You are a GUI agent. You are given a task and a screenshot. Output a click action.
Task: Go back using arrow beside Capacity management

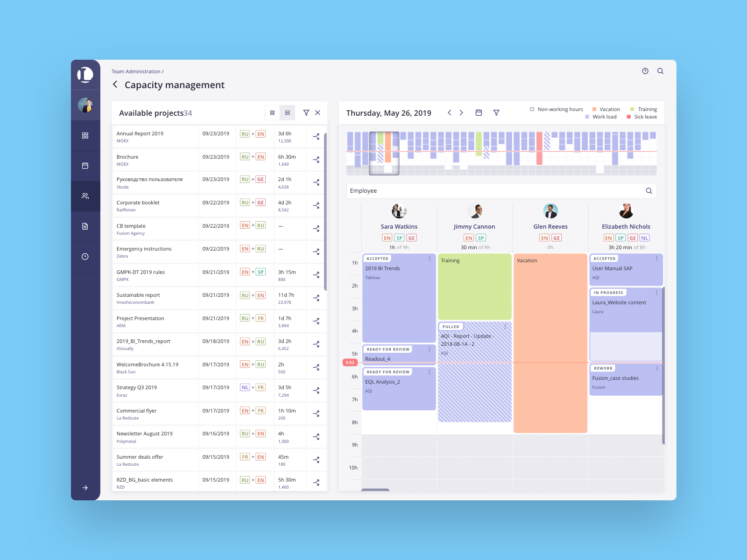(x=115, y=84)
